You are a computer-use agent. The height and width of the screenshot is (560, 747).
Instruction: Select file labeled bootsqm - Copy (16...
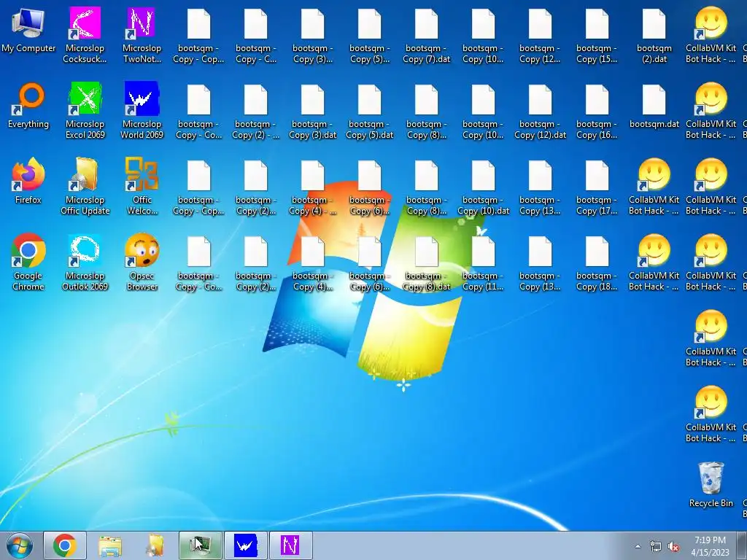597,111
